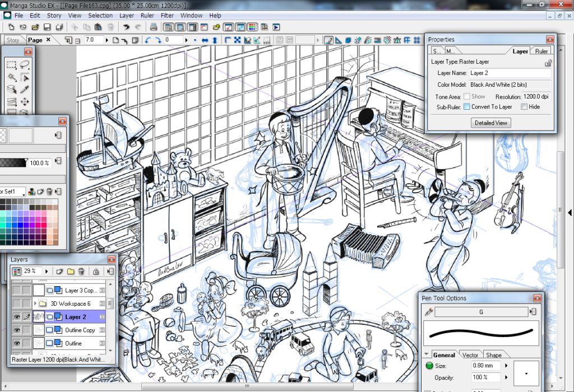Click the Delete Layer trash icon
574x392 pixels.
(82, 272)
